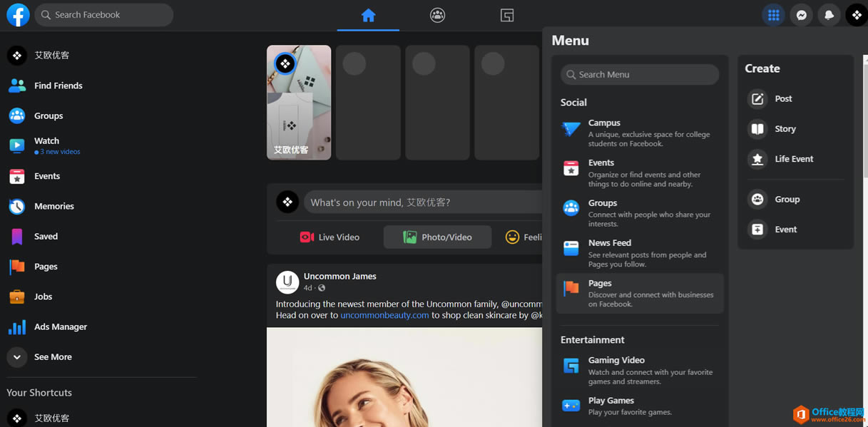
Task: Open Pages in the Menu panel
Action: click(x=640, y=293)
